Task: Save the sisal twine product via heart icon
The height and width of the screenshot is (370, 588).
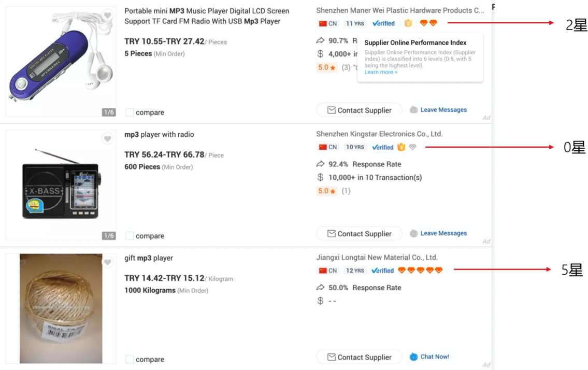Action: (x=107, y=263)
